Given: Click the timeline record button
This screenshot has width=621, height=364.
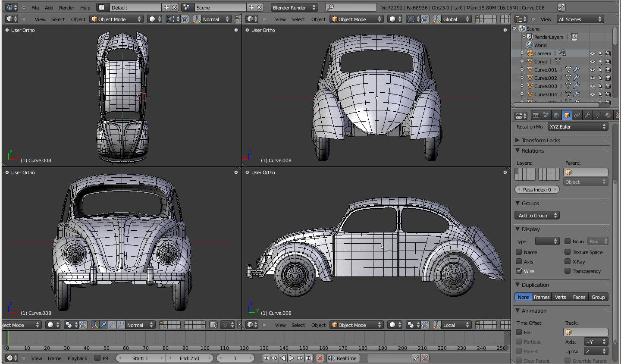Looking at the screenshot, I should pos(320,358).
